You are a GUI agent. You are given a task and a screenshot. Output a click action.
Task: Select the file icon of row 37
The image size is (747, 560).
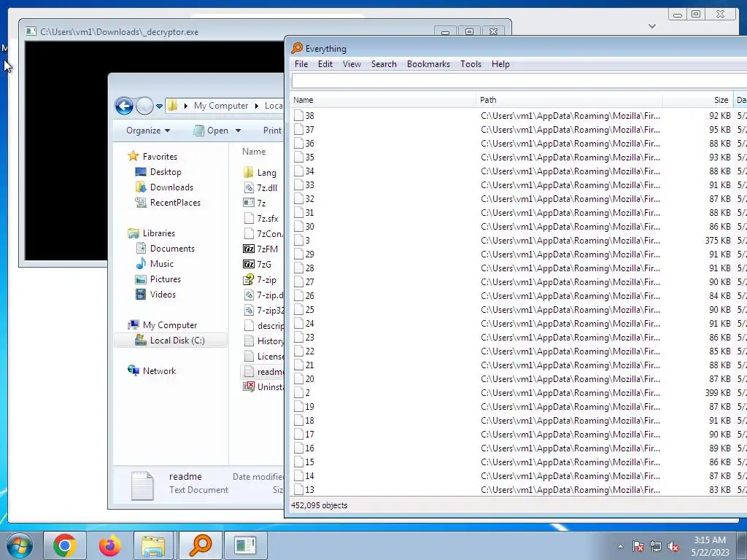tap(298, 130)
